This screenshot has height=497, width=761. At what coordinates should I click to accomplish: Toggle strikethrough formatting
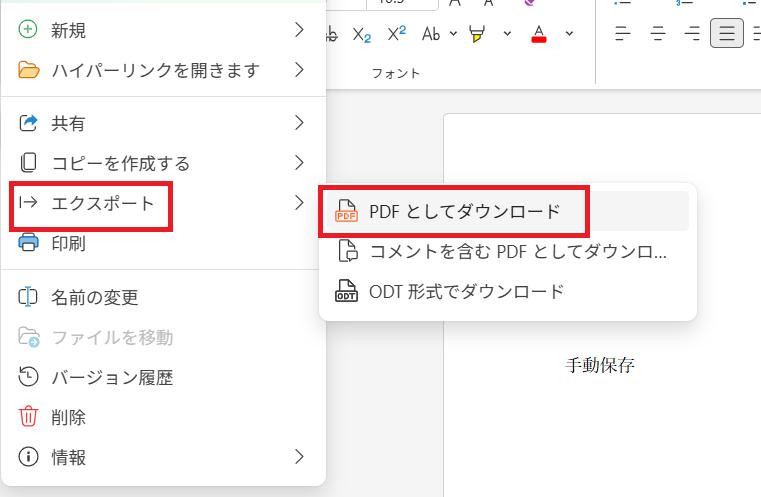pyautogui.click(x=331, y=34)
